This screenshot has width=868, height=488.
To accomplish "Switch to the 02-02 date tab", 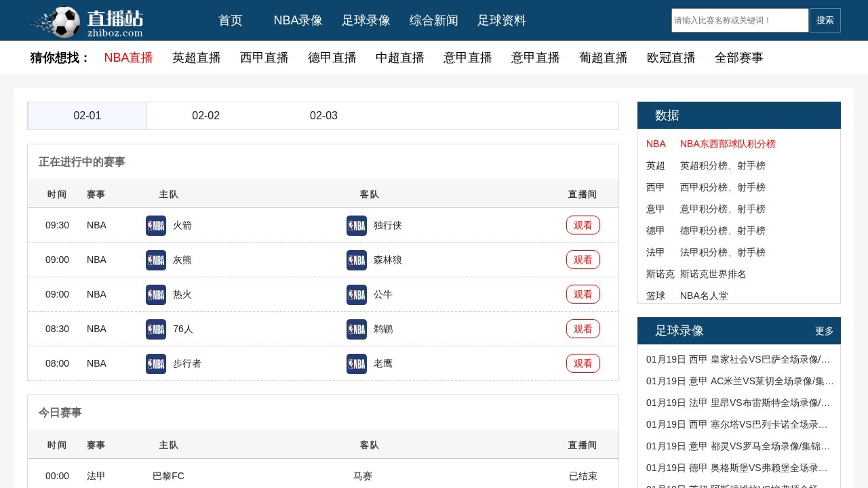I will (205, 116).
